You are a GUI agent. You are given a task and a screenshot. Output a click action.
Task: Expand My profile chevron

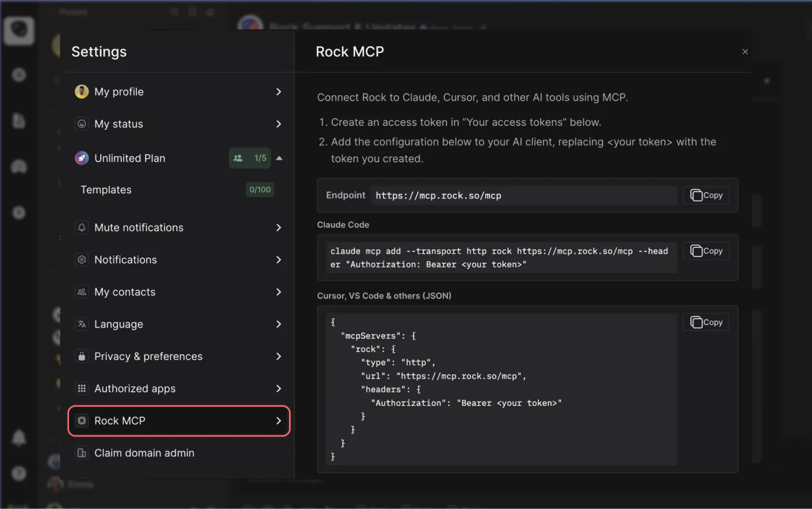[278, 92]
